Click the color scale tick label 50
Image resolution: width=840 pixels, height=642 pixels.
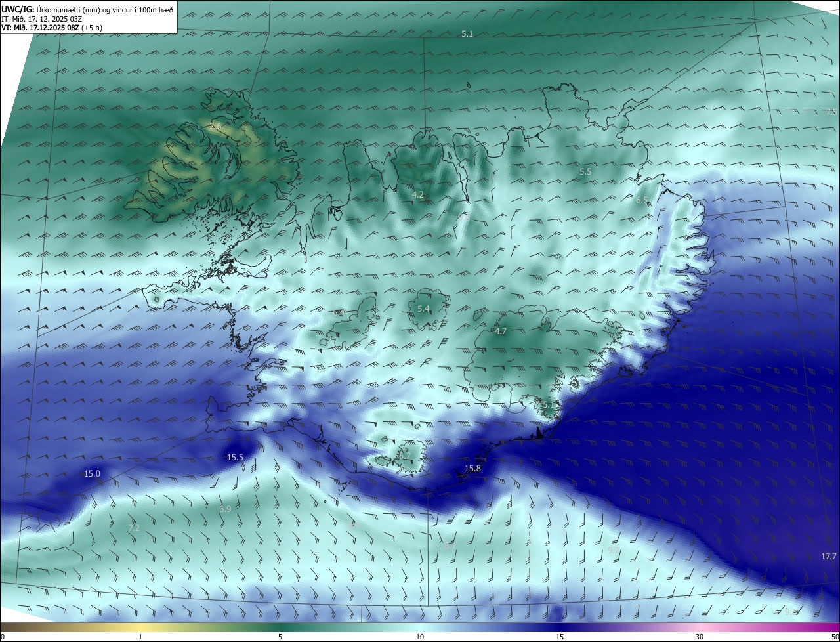(x=835, y=637)
